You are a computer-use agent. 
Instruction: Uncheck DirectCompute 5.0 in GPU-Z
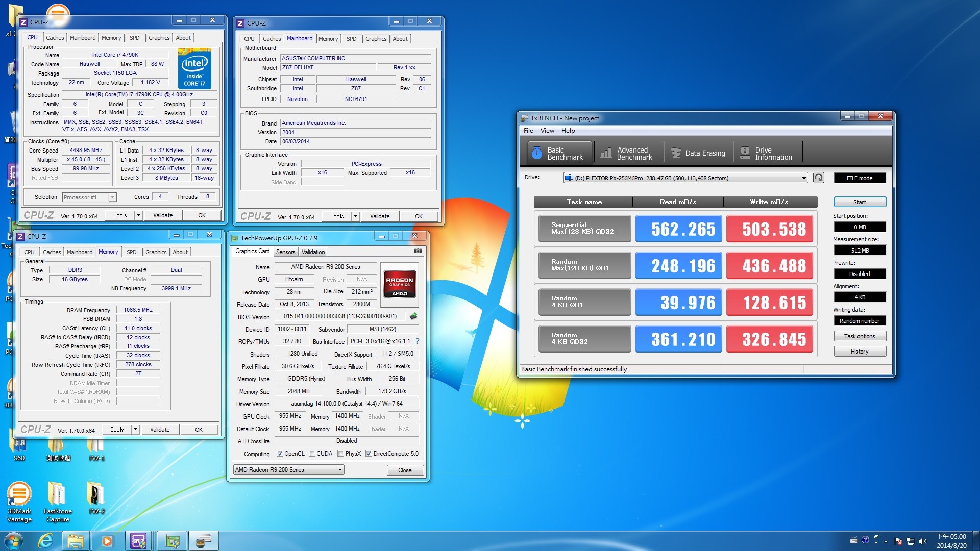point(369,453)
